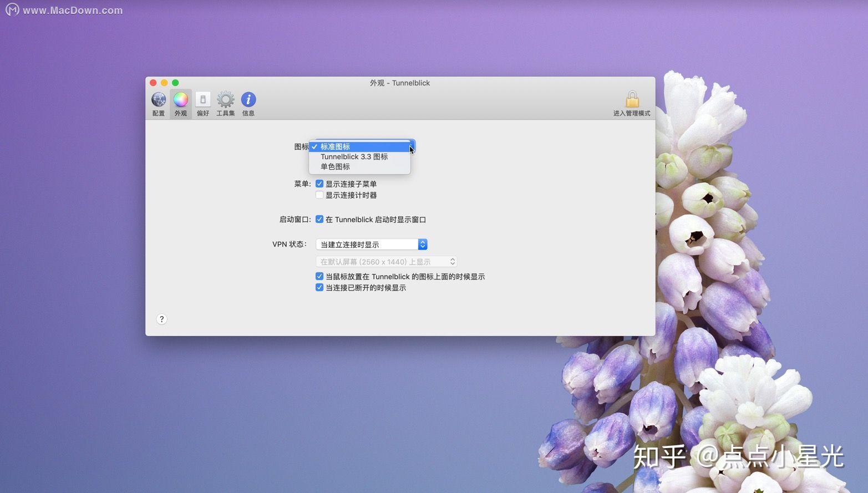Enable 显示连接计时器 checkbox

click(319, 195)
